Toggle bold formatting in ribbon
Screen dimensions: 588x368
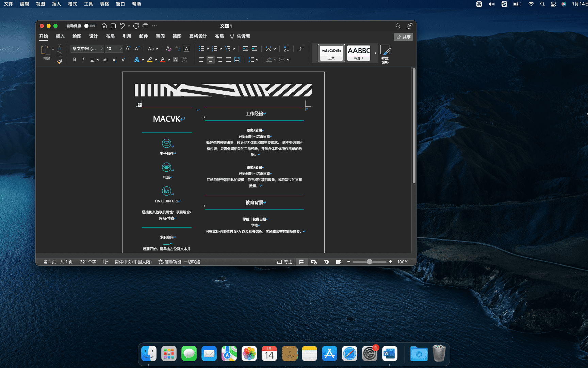(75, 60)
